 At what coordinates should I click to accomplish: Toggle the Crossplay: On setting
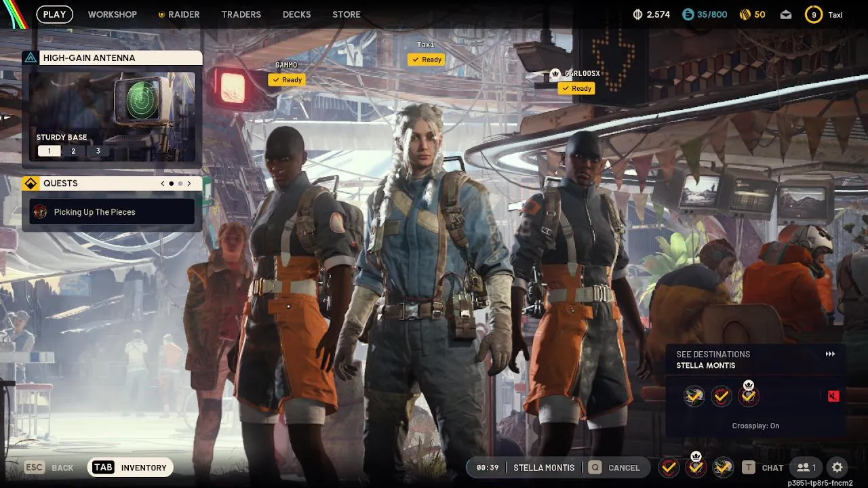point(755,426)
